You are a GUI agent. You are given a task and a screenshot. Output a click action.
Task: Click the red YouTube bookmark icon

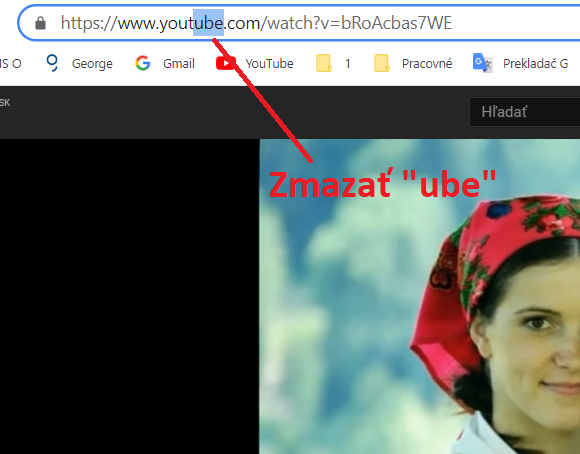point(226,63)
